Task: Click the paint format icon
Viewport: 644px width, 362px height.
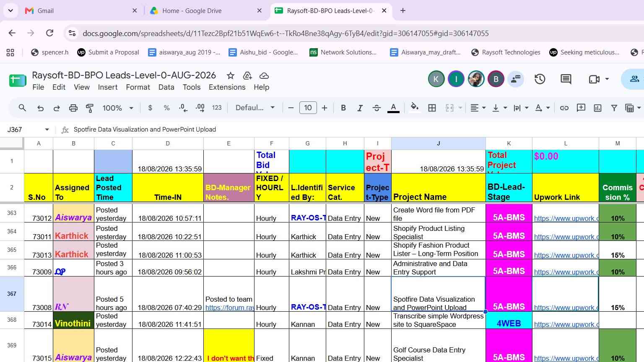Action: click(90, 108)
